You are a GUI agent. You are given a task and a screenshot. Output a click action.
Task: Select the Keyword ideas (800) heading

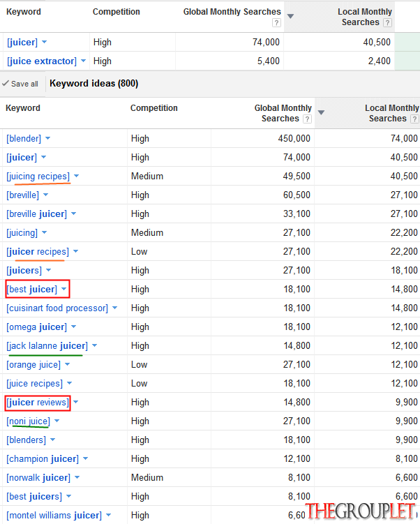pos(94,83)
